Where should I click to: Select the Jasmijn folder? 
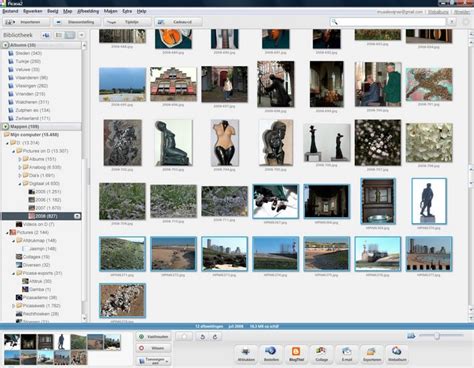tap(39, 249)
